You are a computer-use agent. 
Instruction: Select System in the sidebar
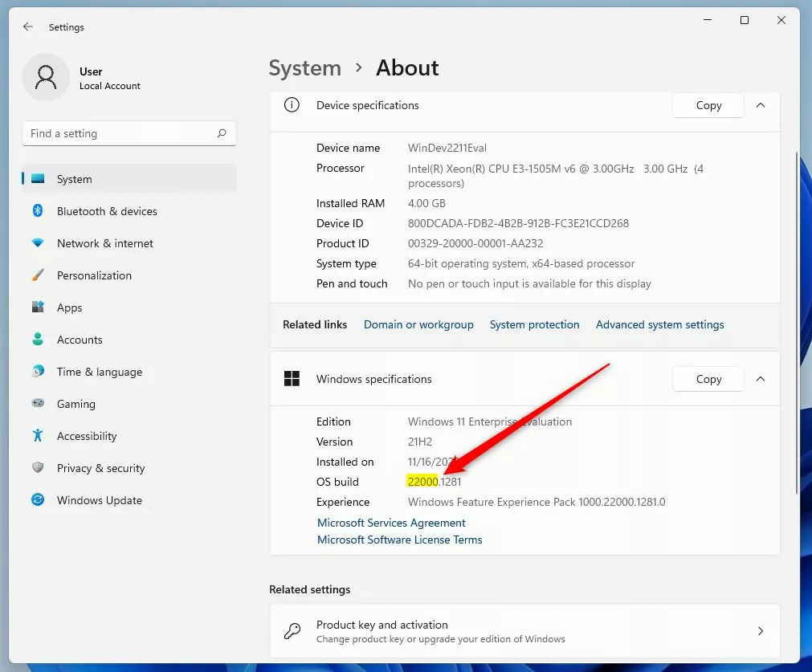pyautogui.click(x=129, y=179)
